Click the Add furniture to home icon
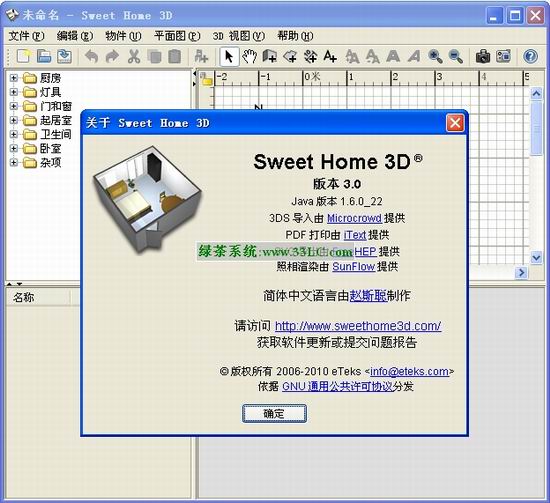 [x=201, y=56]
